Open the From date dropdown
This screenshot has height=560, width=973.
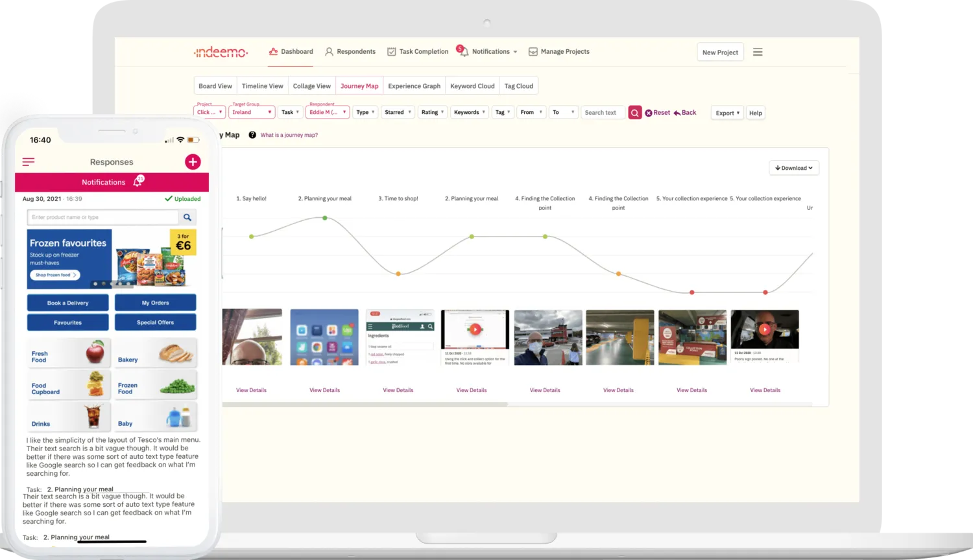coord(531,113)
